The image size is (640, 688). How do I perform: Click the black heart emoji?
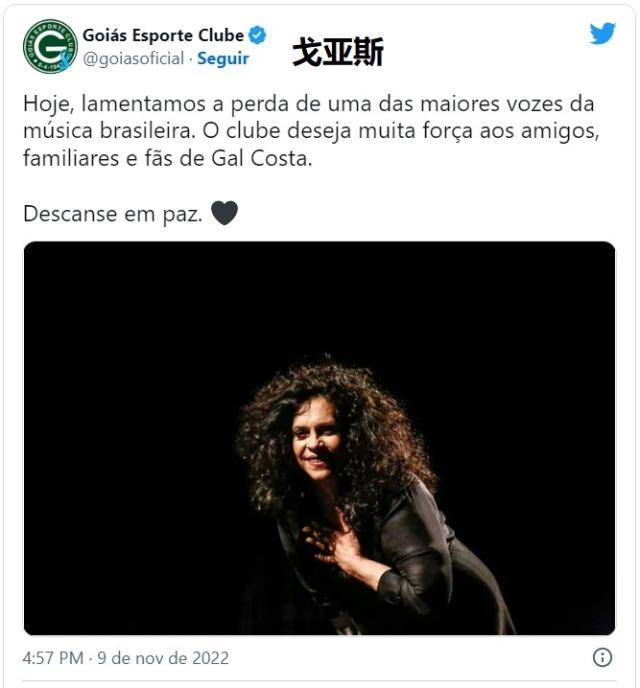225,213
